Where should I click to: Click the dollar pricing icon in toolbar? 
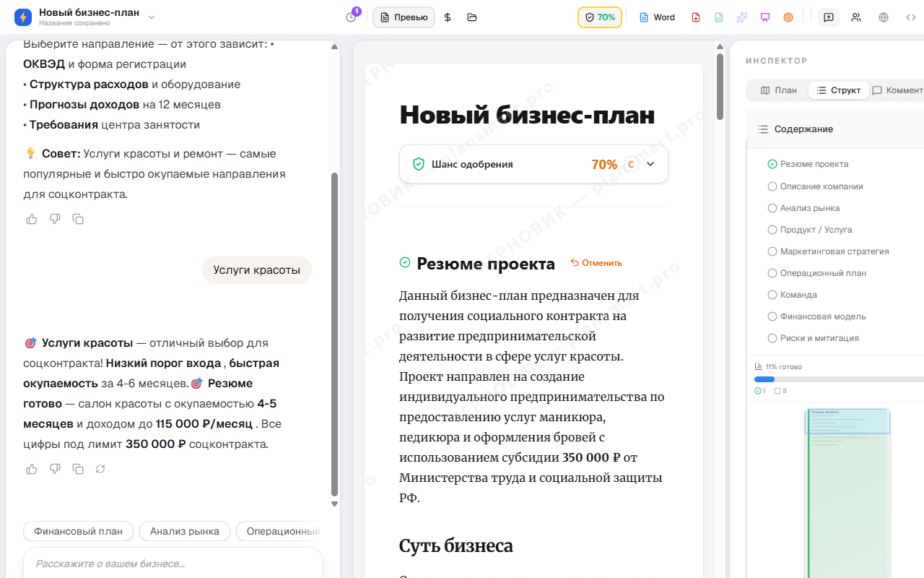(447, 17)
